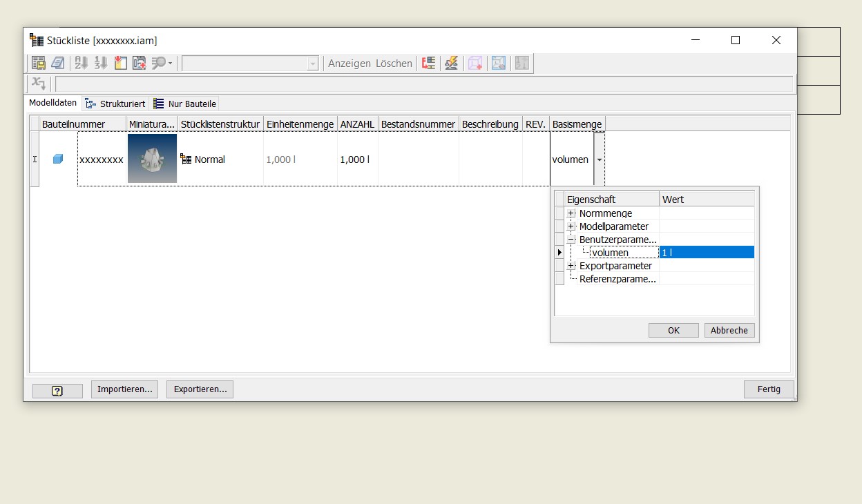Switch to the Nur Bauteile tab
This screenshot has width=862, height=504.
coord(185,104)
